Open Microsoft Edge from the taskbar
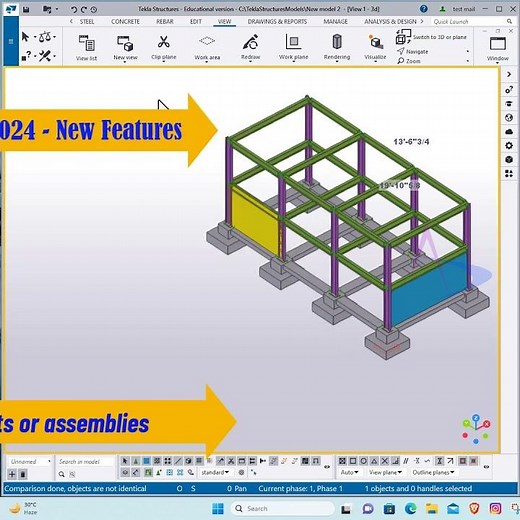The height and width of the screenshot is (520, 520). (411, 509)
